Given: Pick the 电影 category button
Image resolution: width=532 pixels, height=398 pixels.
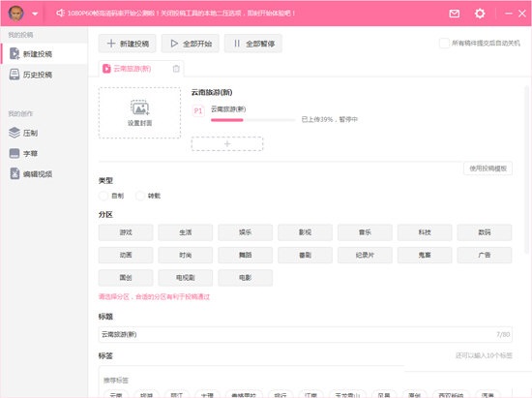Looking at the screenshot, I should 246,278.
